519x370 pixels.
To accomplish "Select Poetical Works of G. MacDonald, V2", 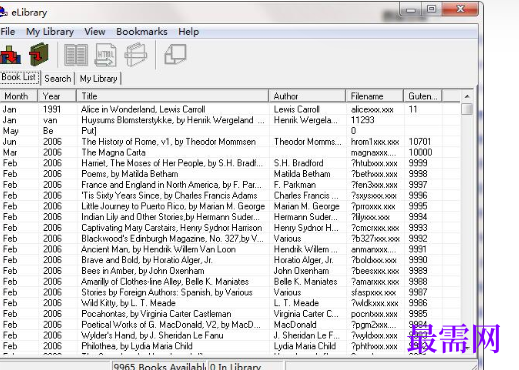I will coord(171,324).
